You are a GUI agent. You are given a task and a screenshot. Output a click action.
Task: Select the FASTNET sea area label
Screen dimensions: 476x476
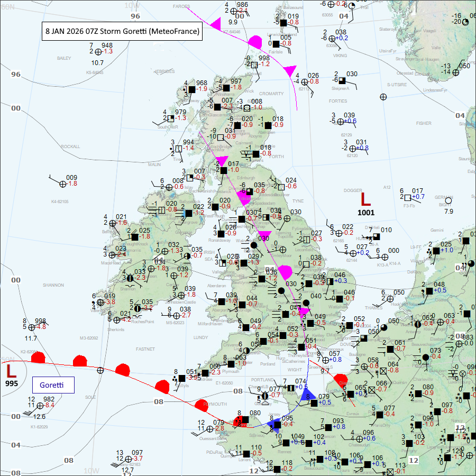click(145, 349)
